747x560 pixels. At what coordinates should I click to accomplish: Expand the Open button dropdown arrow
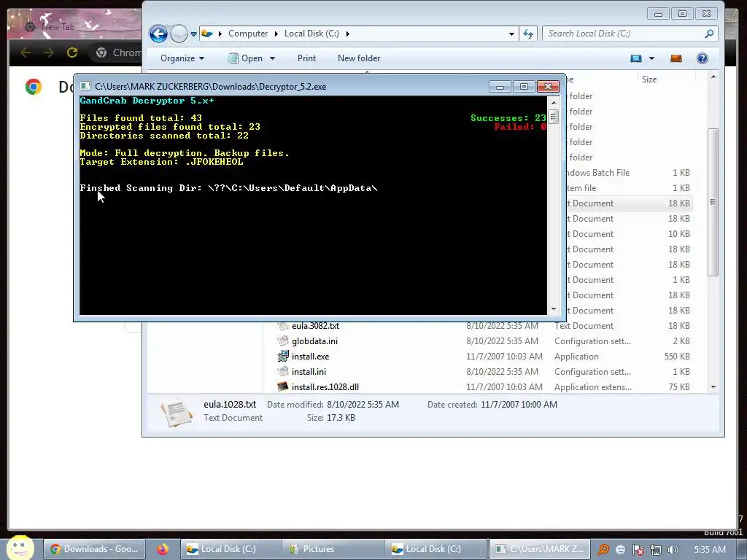coord(273,58)
